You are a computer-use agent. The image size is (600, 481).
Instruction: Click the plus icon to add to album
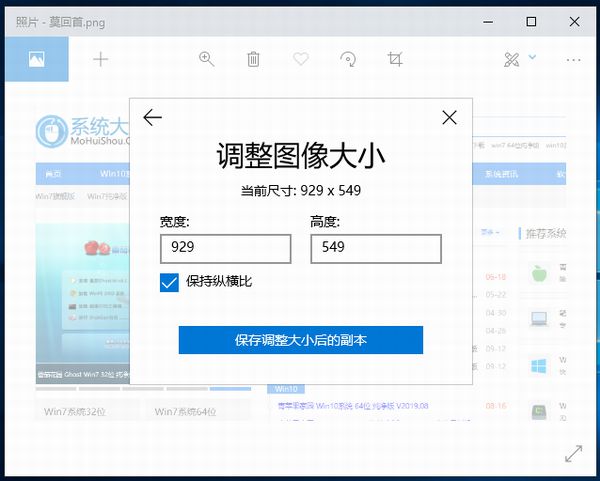click(x=100, y=59)
